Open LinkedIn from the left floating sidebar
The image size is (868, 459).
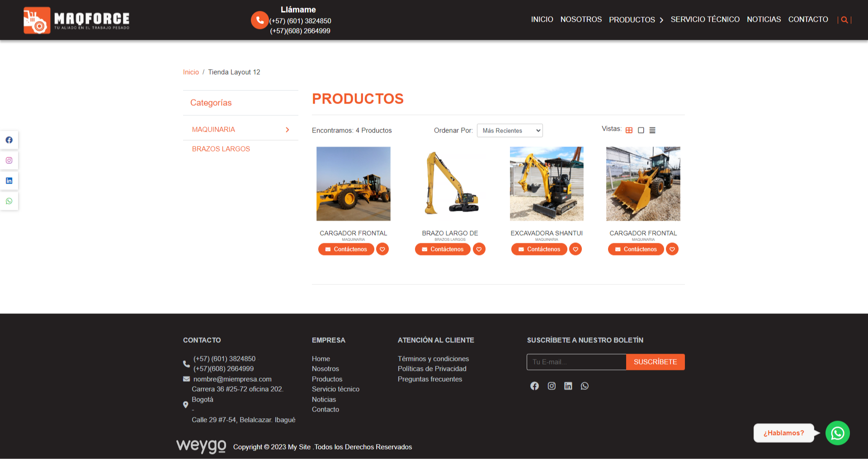9,181
